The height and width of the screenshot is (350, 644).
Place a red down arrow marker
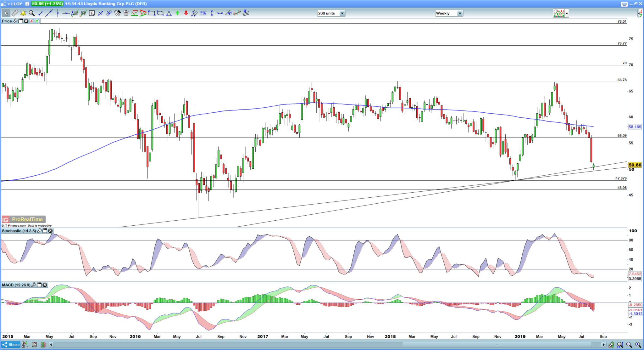tap(186, 13)
